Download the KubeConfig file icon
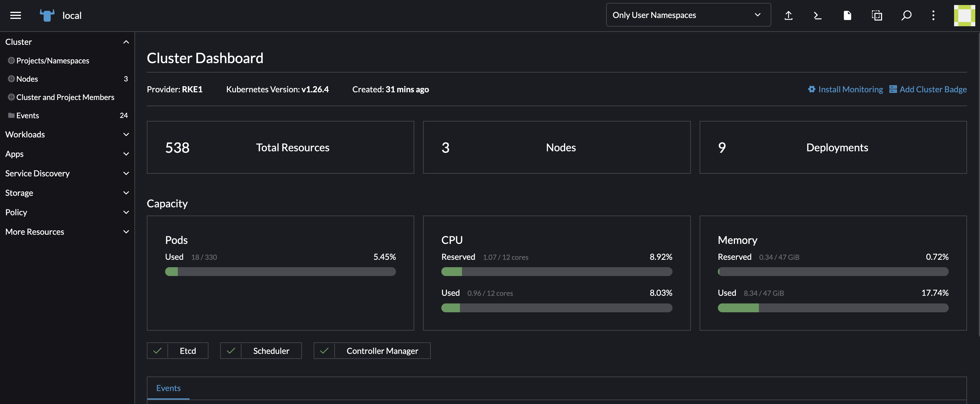980x404 pixels. (847, 15)
